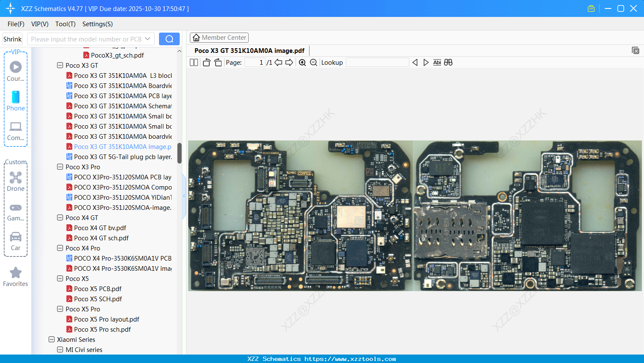Collapse the Poco X5 tree node
Viewport: 644px width, 363px height.
[60, 278]
